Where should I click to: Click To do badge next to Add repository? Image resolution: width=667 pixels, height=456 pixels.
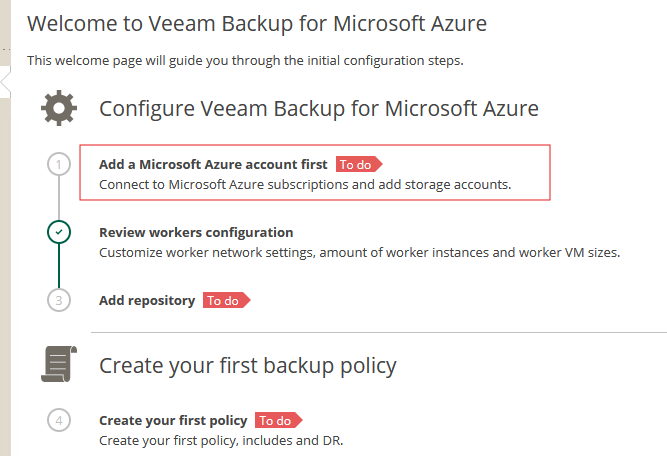point(225,300)
